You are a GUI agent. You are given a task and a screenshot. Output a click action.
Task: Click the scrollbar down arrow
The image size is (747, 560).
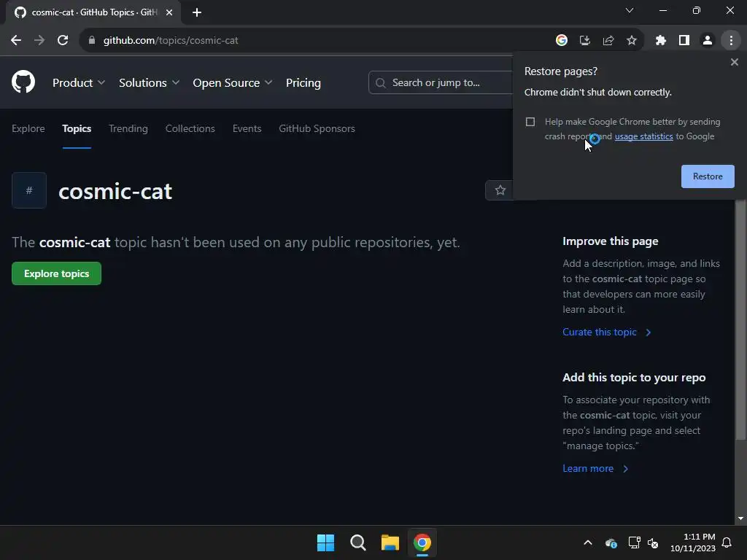coord(740,518)
